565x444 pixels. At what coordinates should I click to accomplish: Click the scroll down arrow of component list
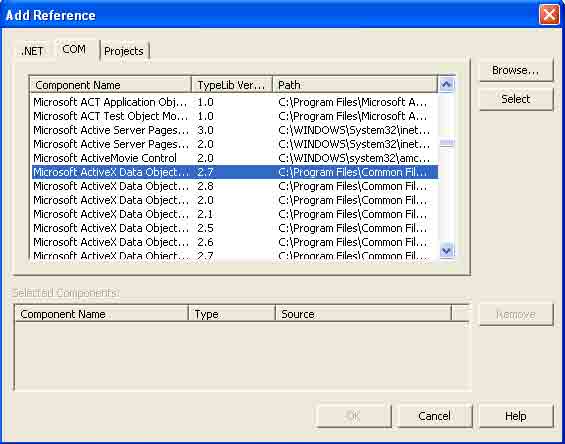click(x=446, y=250)
